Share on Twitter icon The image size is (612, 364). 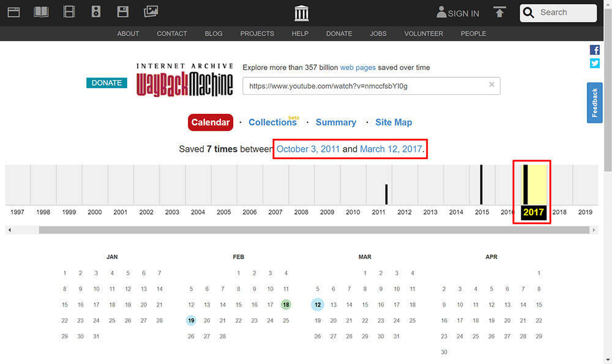594,64
